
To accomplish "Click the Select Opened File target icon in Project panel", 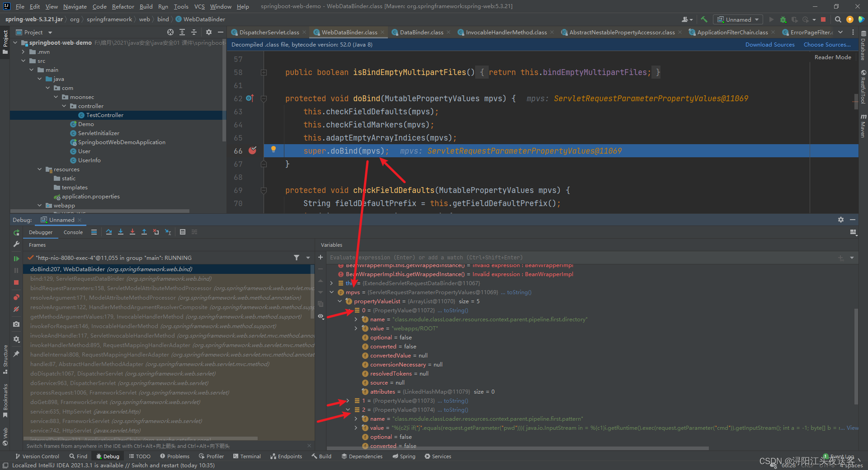I will tap(170, 32).
